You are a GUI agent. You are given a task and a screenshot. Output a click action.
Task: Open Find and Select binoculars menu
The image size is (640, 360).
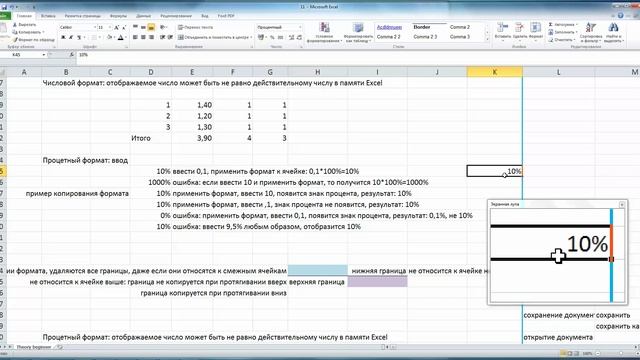click(x=613, y=33)
